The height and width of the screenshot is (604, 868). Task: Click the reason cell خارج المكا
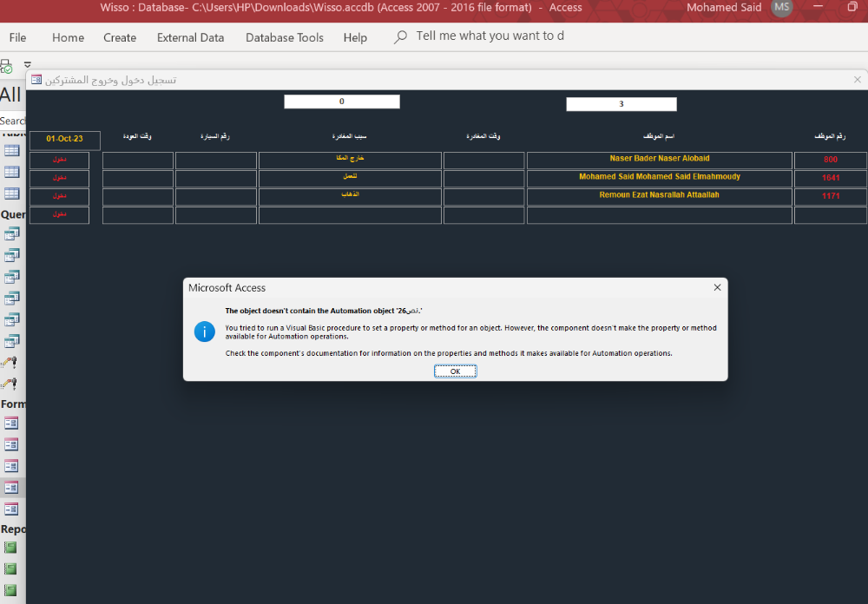[350, 160]
